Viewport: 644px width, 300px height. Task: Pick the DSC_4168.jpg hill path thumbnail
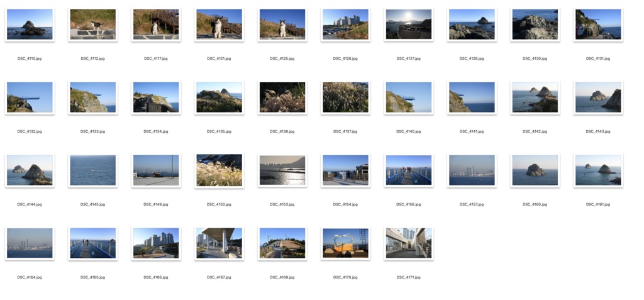(x=282, y=243)
